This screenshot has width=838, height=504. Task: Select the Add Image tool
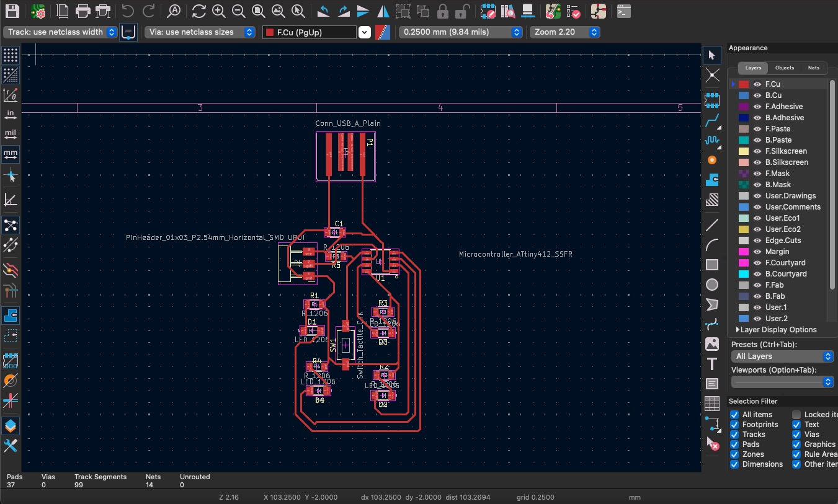[712, 344]
